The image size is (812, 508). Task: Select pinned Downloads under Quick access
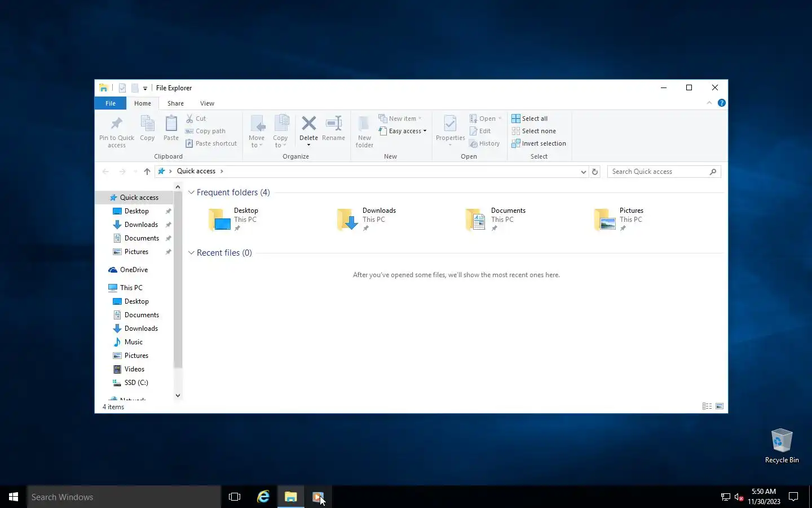coord(135,225)
